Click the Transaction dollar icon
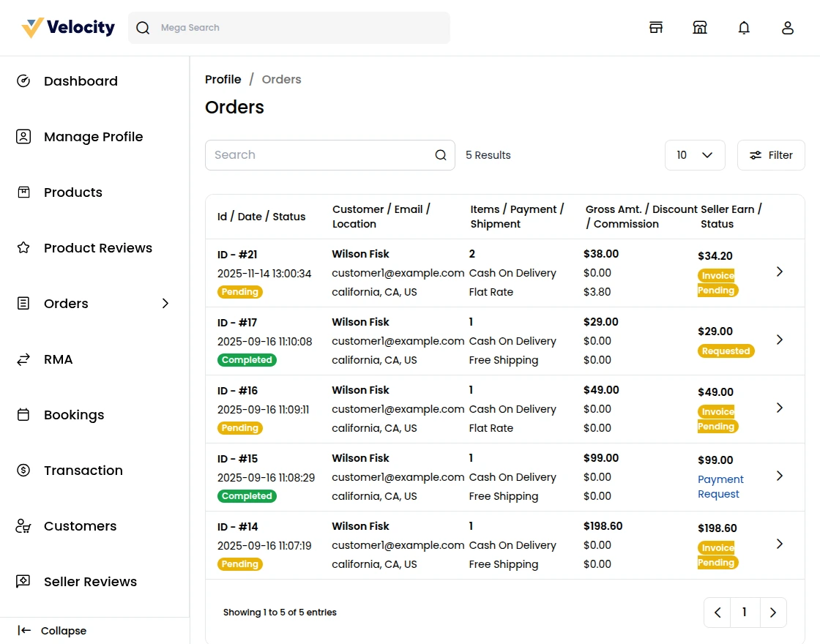The image size is (820, 644). click(x=23, y=471)
